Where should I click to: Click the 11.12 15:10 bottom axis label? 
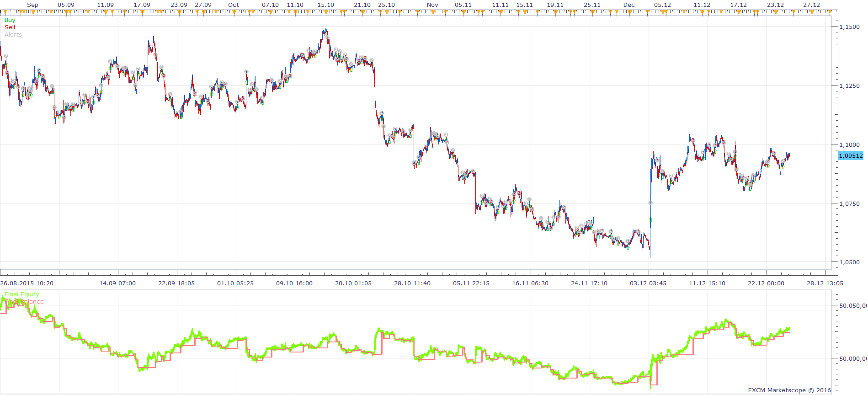tap(707, 283)
